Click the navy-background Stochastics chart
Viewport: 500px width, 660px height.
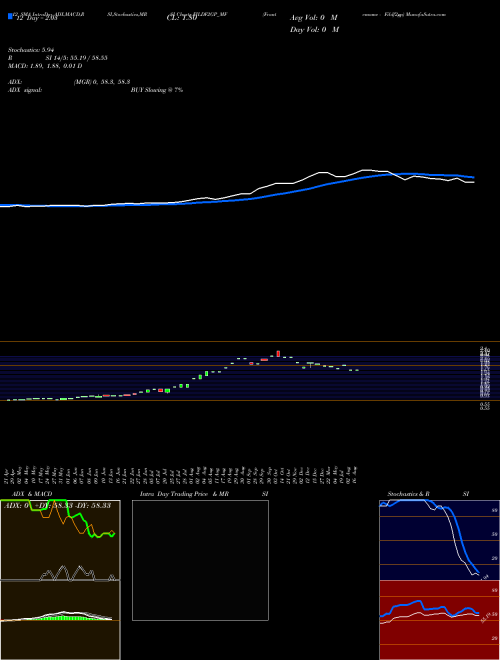click(x=439, y=540)
